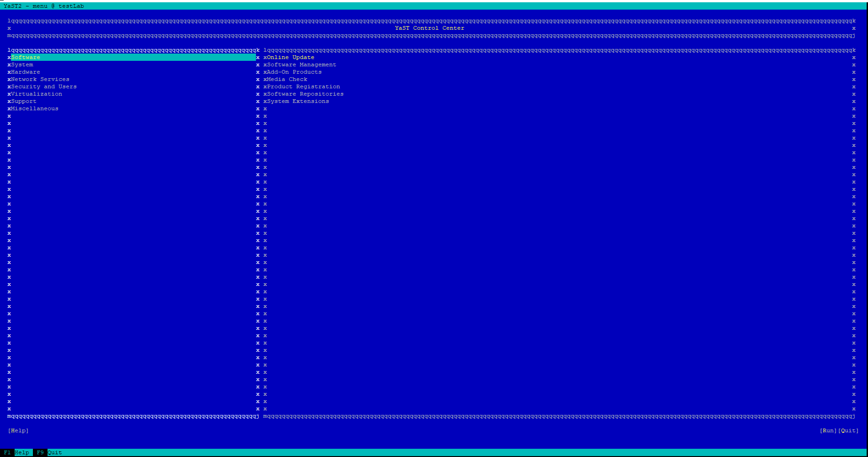Open the Support category
This screenshot has width=868, height=457.
click(x=24, y=102)
